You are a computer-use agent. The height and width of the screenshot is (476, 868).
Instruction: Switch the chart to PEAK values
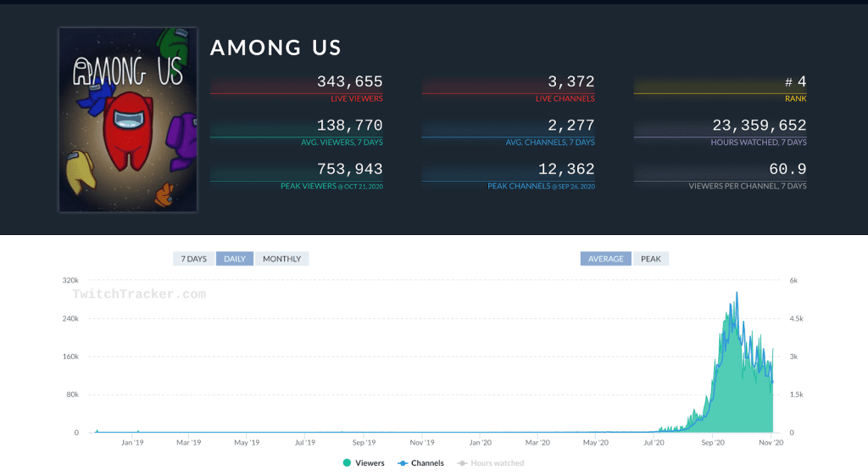[650, 259]
